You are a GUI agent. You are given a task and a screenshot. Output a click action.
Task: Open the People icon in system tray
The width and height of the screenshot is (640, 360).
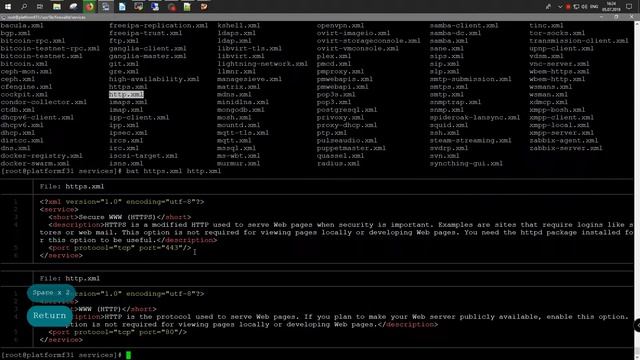coord(548,7)
